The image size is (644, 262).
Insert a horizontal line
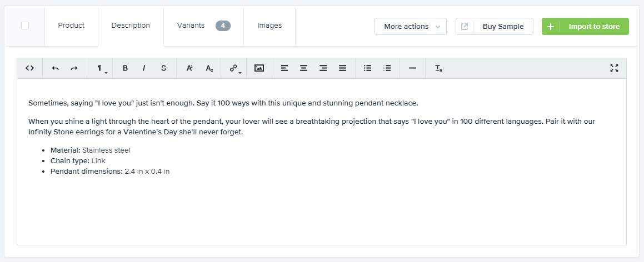pos(412,68)
